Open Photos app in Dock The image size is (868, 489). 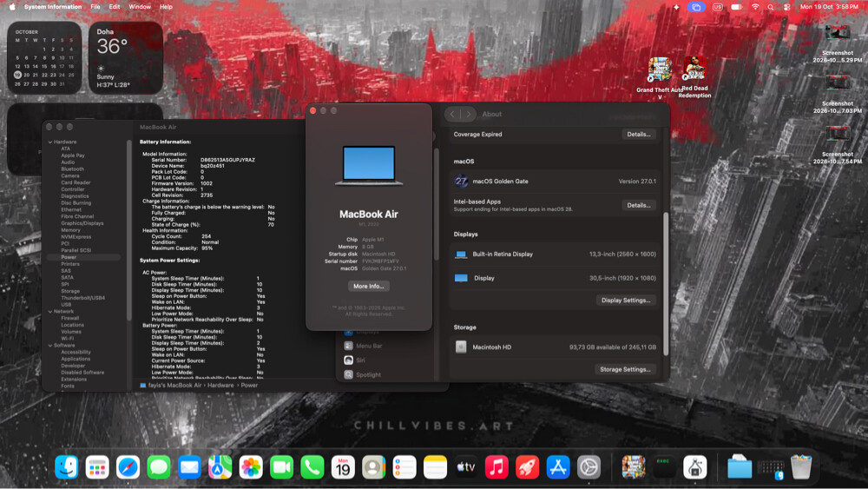click(x=251, y=467)
